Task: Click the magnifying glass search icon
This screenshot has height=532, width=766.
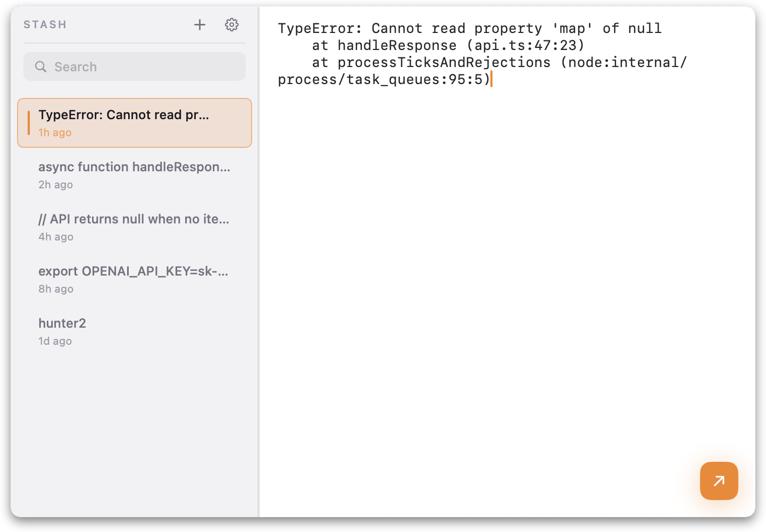Action: [x=40, y=66]
